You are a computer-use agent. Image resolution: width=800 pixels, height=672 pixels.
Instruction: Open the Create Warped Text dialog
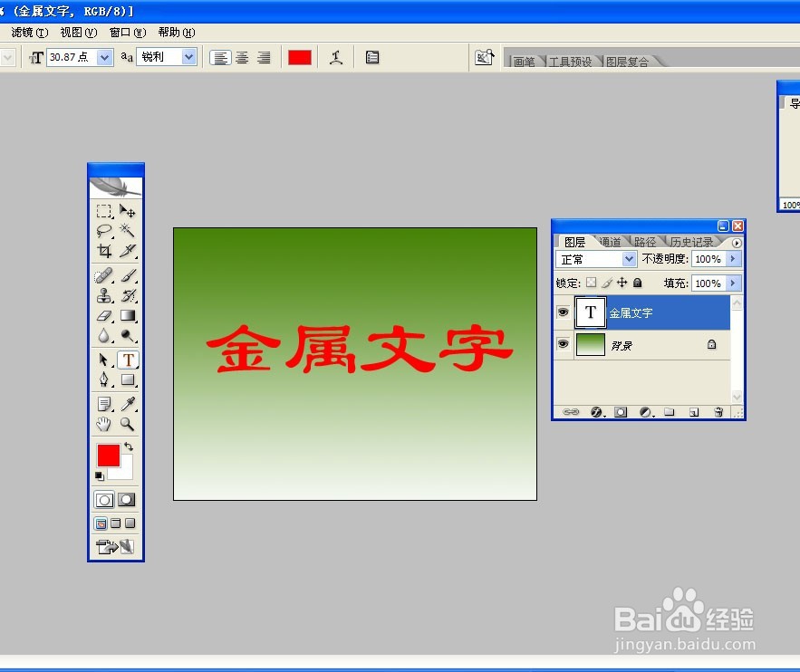coord(336,56)
